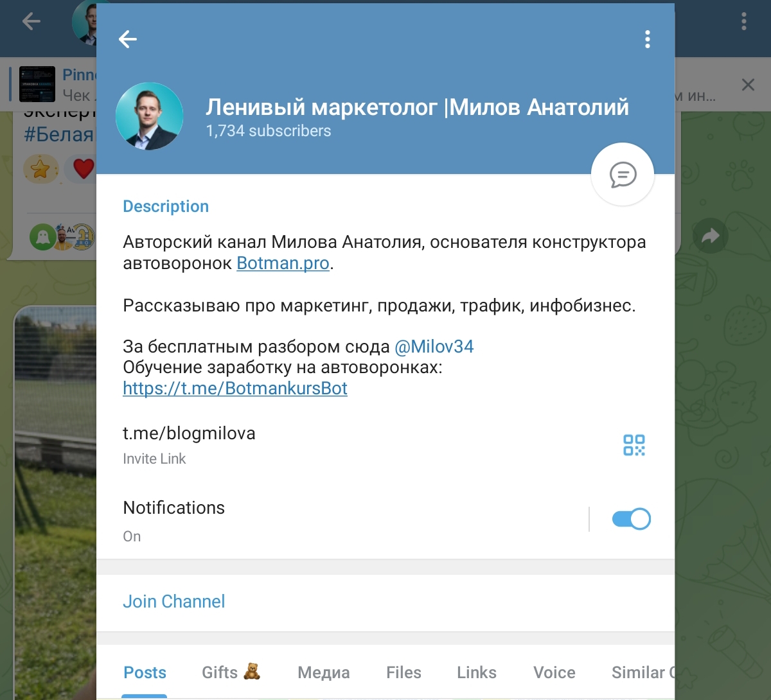Close the pinned message bar
Viewport: 771px width, 700px height.
(748, 85)
